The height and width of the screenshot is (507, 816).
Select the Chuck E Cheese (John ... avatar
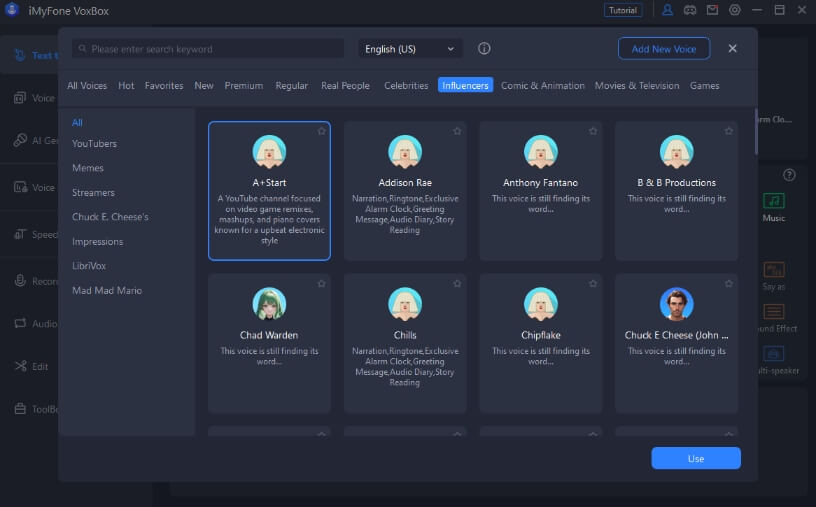click(677, 304)
